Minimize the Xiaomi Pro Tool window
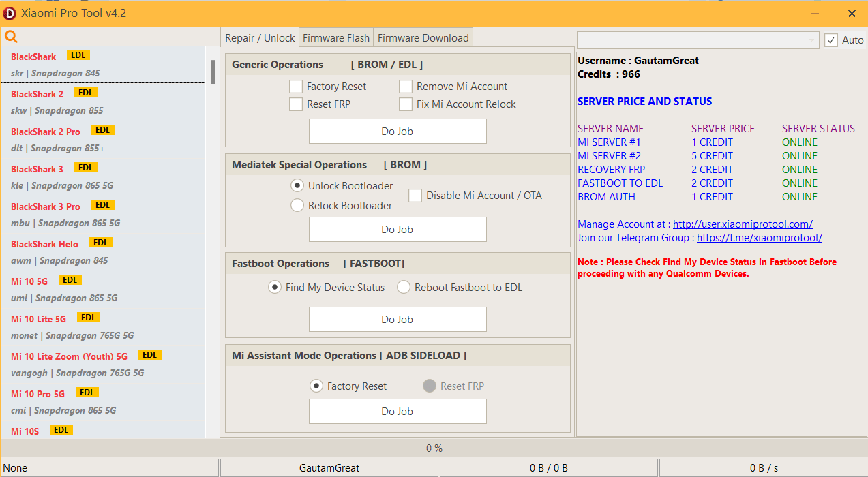This screenshot has width=868, height=477. click(x=815, y=13)
